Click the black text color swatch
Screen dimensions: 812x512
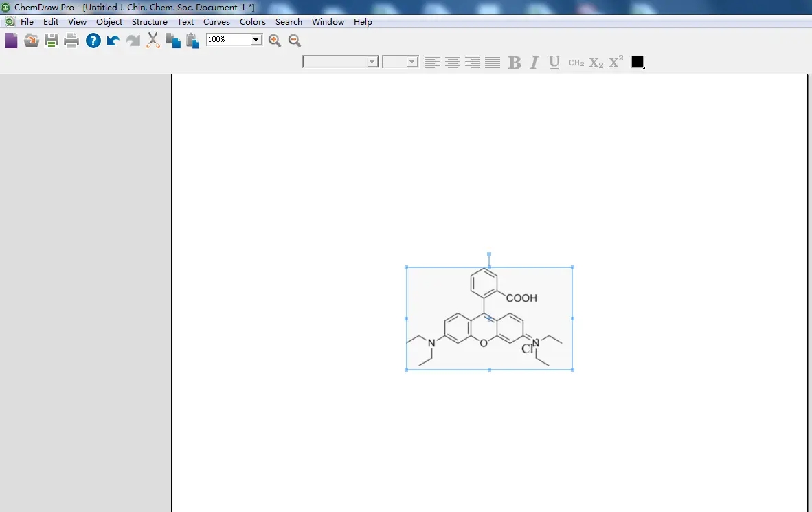637,62
